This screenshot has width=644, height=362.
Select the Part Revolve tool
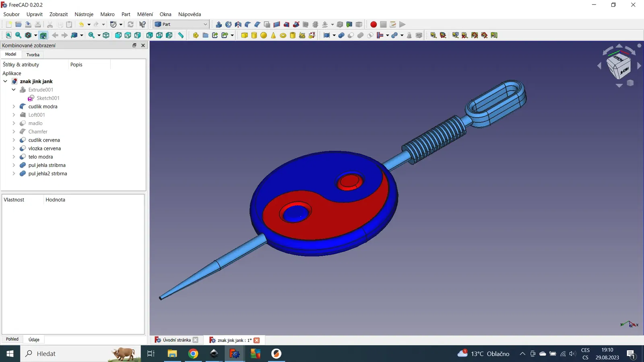tap(228, 25)
